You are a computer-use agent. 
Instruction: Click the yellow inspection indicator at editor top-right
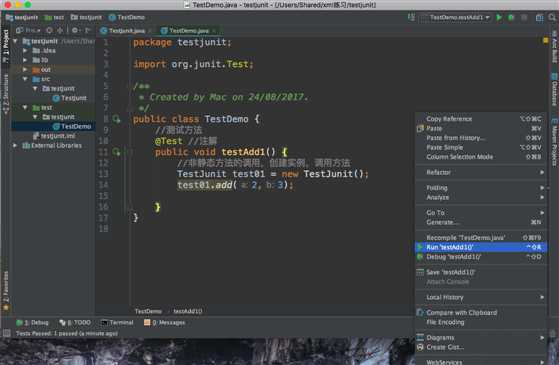(545, 41)
